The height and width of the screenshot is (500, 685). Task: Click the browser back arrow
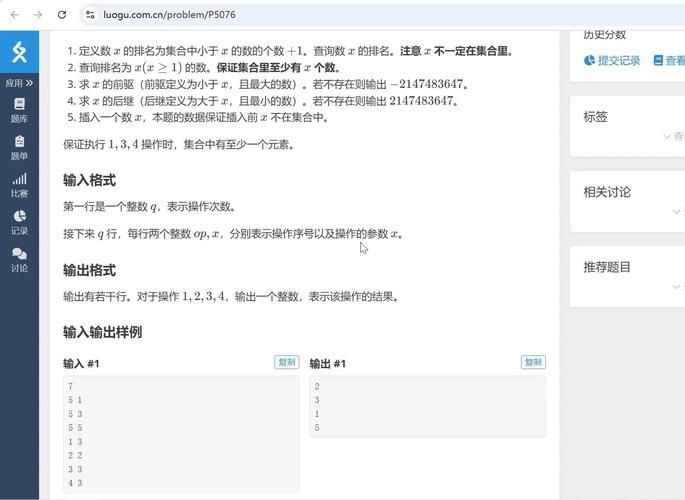point(15,14)
